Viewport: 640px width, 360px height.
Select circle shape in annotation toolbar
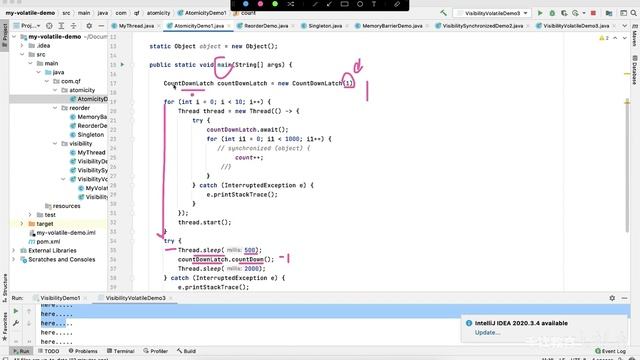(x=360, y=4)
